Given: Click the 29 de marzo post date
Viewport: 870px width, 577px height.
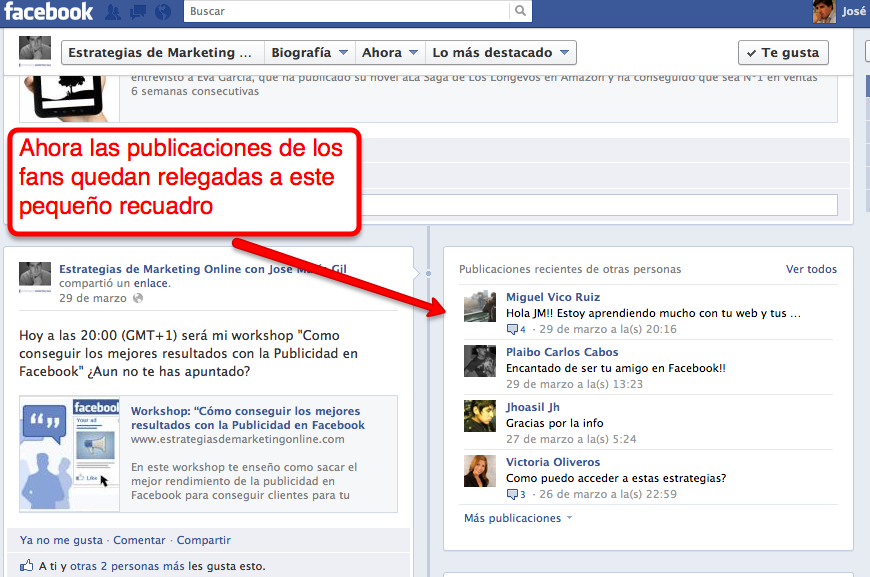Looking at the screenshot, I should click(93, 298).
